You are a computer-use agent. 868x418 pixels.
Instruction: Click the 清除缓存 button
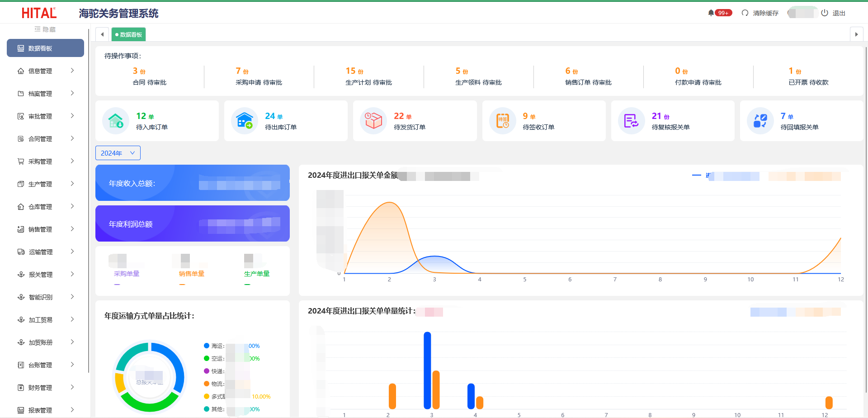click(760, 13)
